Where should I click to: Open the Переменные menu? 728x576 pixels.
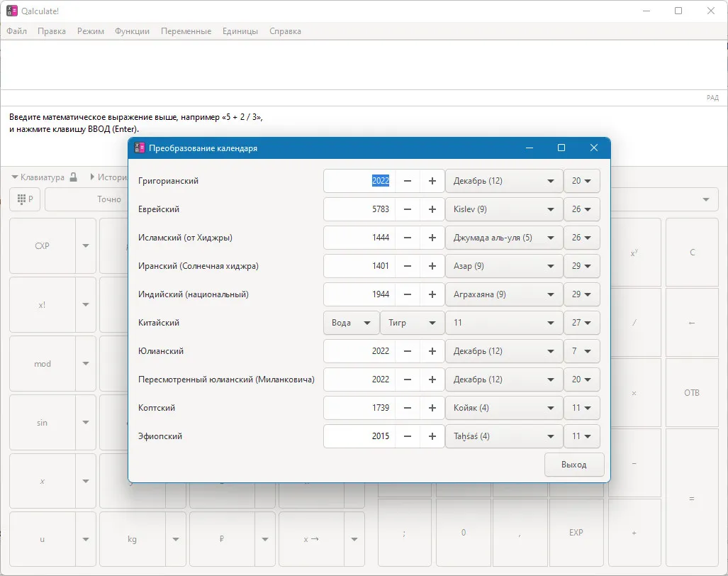click(186, 31)
